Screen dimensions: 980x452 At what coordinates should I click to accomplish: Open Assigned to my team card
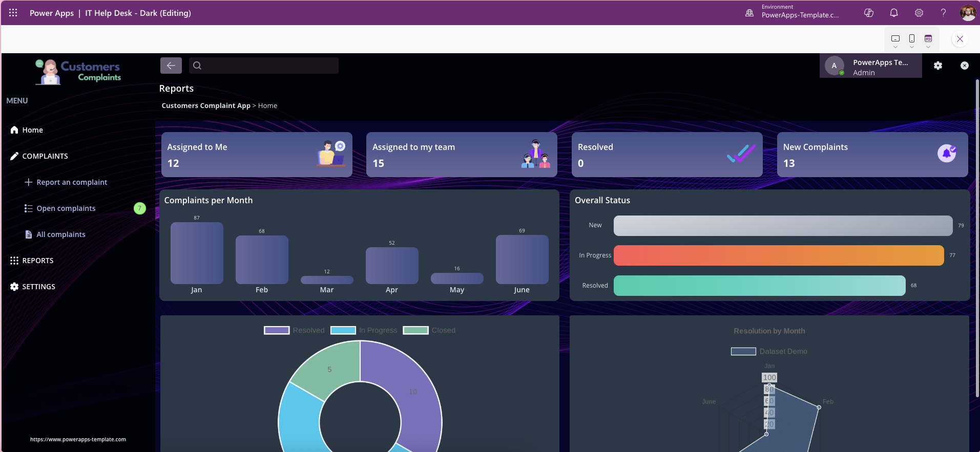pyautogui.click(x=462, y=155)
